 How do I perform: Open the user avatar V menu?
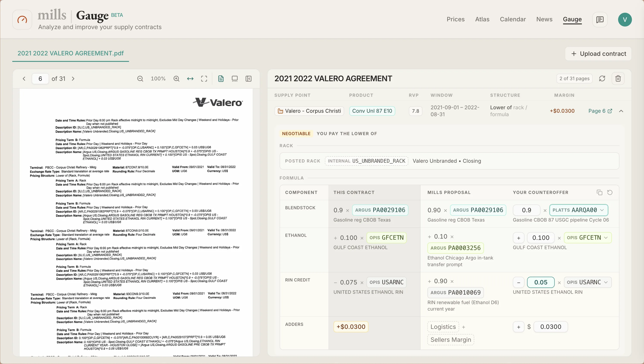tap(625, 19)
